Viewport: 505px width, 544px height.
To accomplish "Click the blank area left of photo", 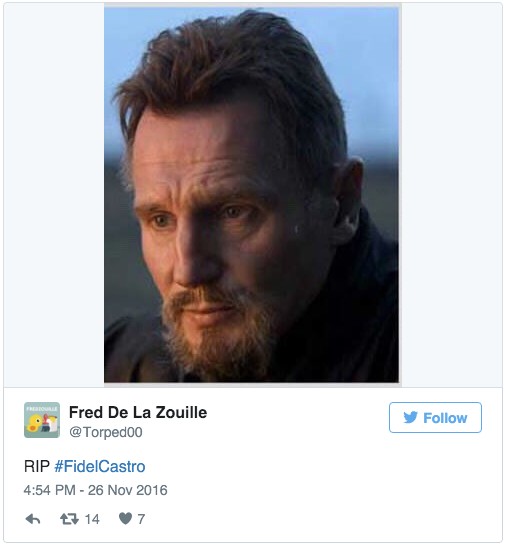I will pos(54,194).
